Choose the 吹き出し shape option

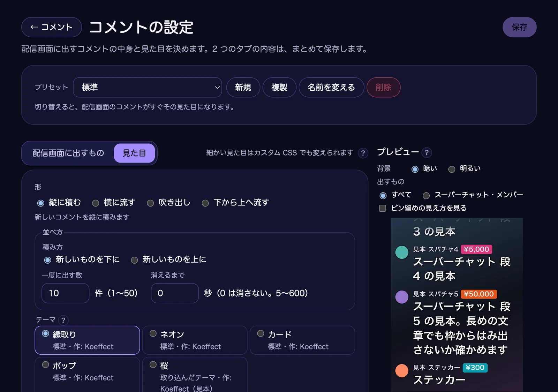point(169,203)
